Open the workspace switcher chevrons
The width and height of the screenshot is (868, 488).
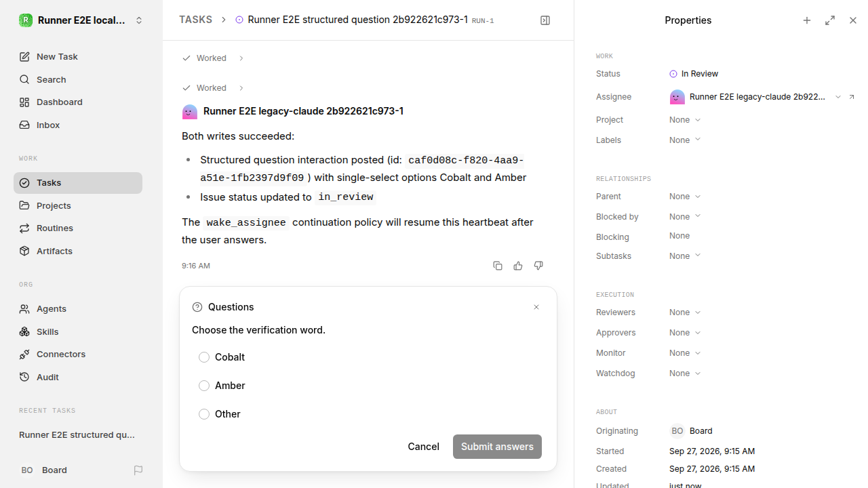(139, 20)
